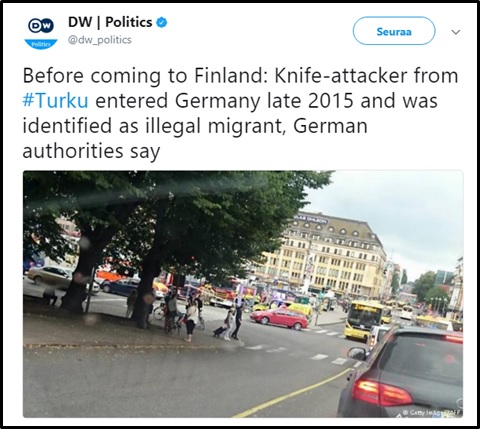Click the dark car's glowing tail light
Image resolution: width=480 pixels, height=429 pixels.
(x=381, y=393)
